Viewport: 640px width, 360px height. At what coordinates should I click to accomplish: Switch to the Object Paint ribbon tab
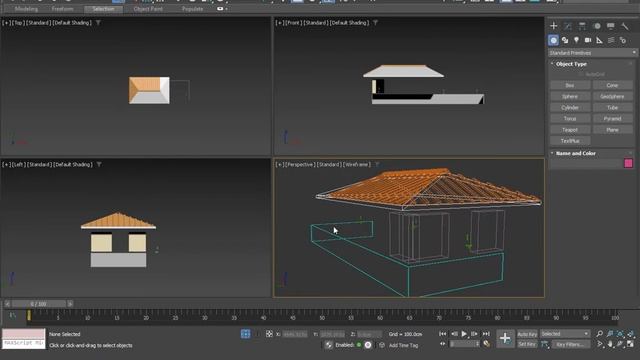[148, 9]
